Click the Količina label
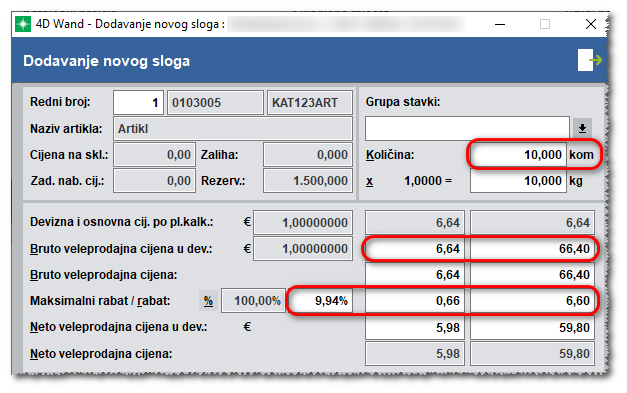 coord(390,155)
